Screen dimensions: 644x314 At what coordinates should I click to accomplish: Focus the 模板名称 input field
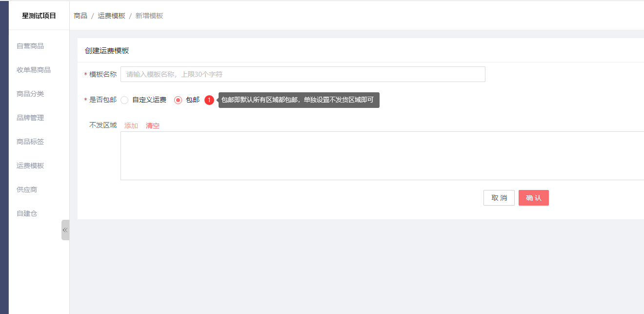302,74
